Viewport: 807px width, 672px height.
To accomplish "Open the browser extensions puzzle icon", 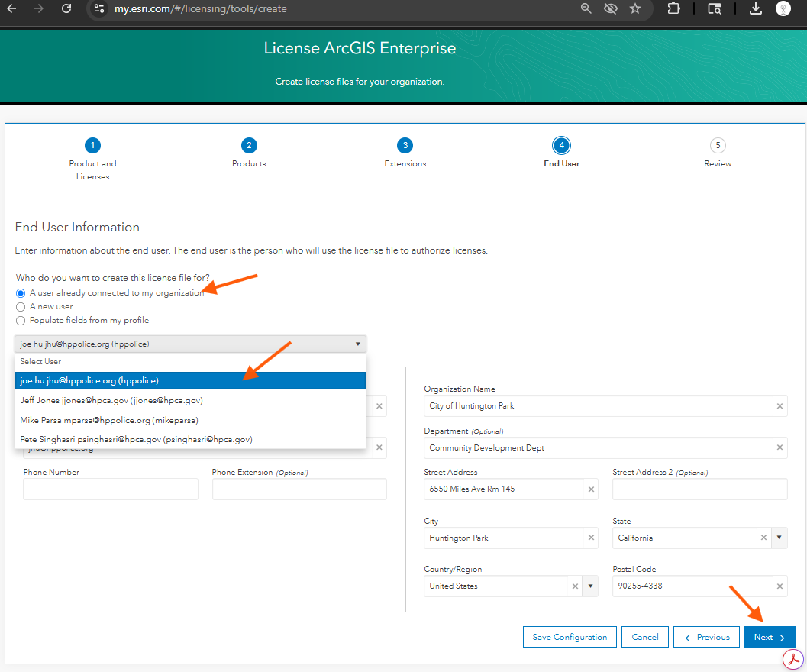I will point(673,9).
